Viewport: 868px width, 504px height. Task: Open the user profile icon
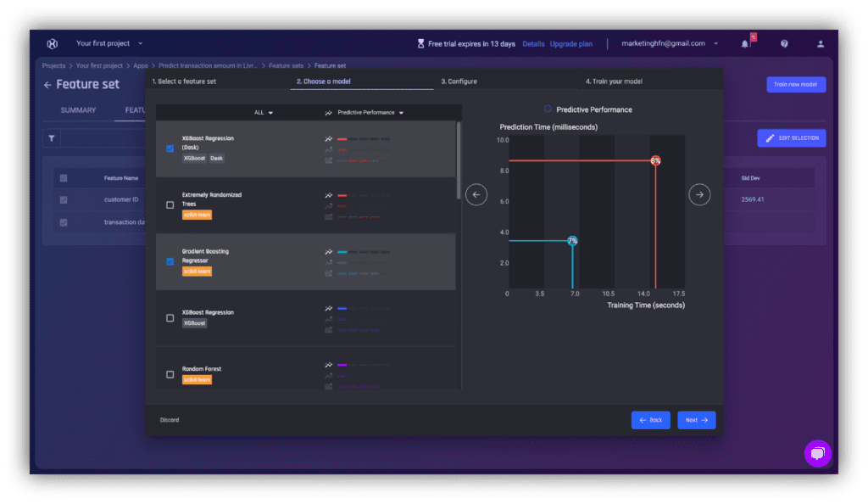820,43
